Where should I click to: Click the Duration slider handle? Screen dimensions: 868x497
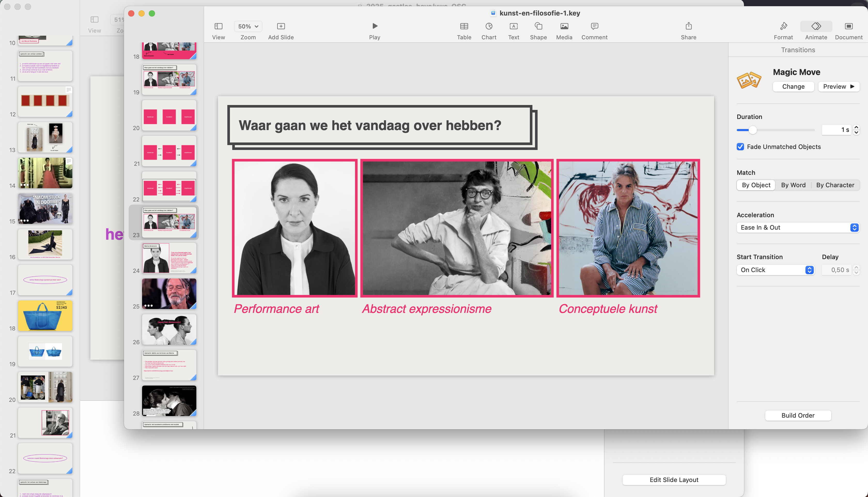click(753, 130)
